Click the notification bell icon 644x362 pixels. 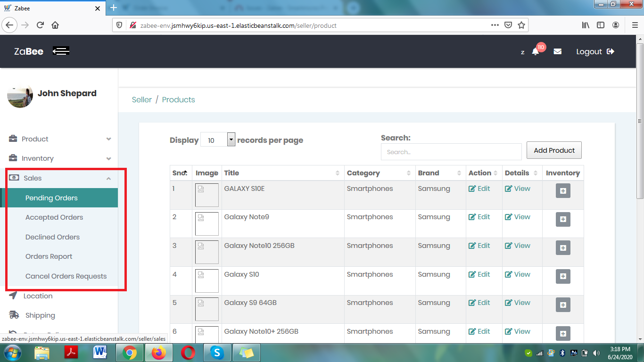tap(535, 52)
